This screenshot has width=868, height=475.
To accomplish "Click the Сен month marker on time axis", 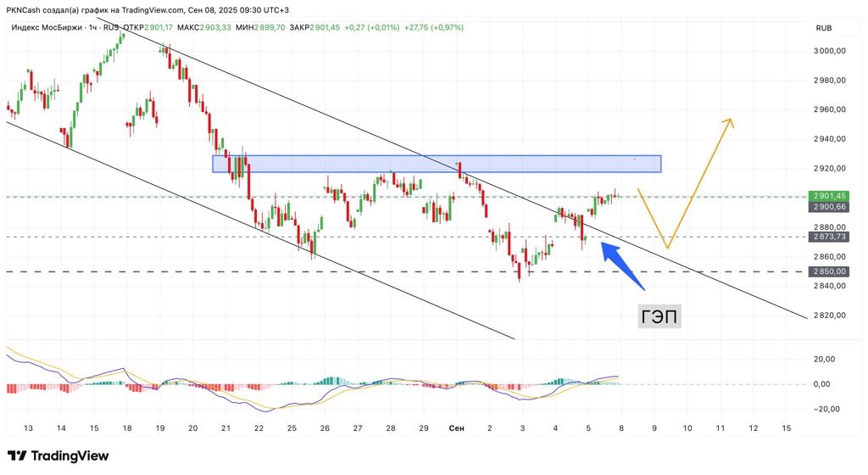I will coord(457,428).
